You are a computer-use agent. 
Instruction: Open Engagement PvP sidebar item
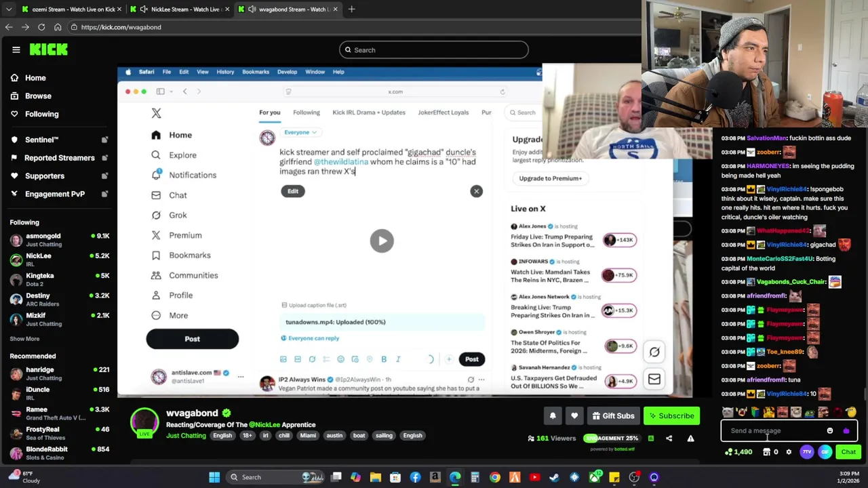(x=58, y=194)
